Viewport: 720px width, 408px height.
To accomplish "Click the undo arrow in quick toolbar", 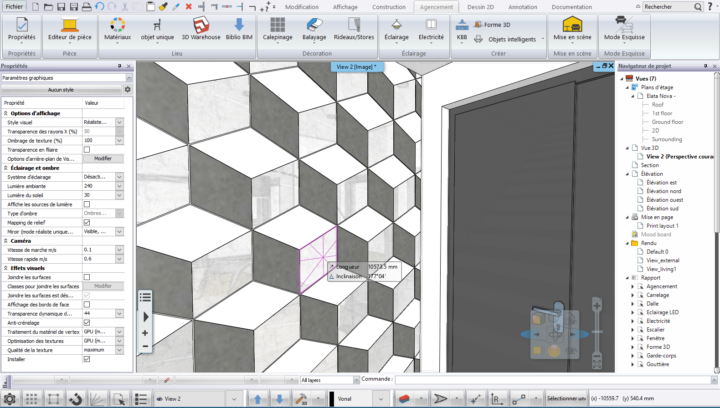I will click(100, 6).
